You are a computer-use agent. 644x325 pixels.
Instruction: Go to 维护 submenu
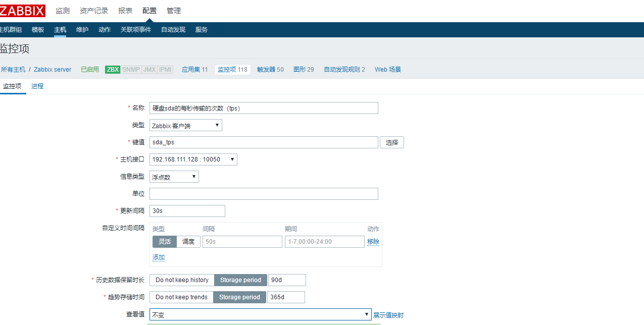point(82,30)
